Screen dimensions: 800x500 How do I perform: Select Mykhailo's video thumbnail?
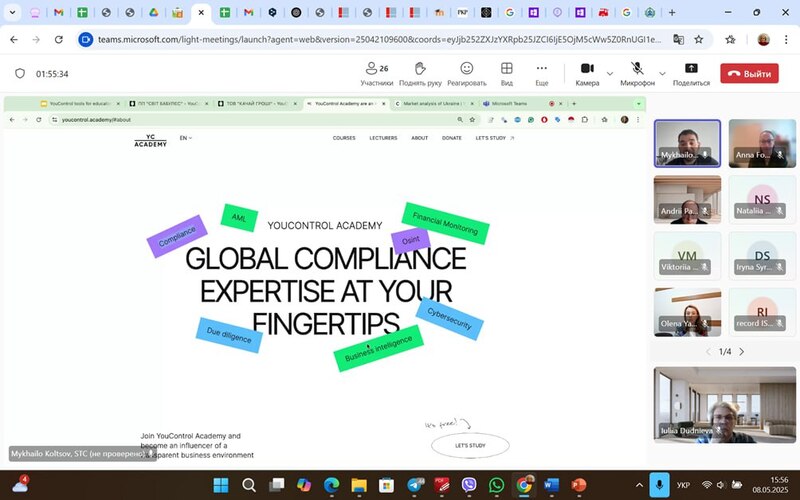click(x=687, y=143)
